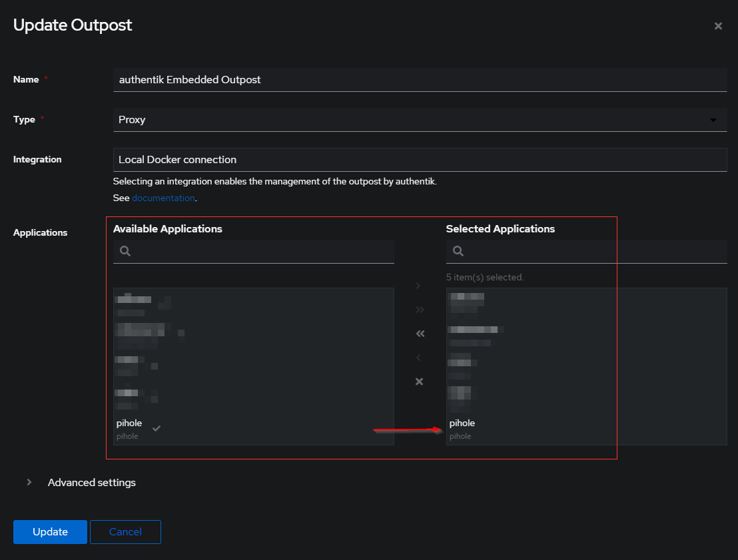738x560 pixels.
Task: Search in Selected Applications field
Action: click(586, 251)
